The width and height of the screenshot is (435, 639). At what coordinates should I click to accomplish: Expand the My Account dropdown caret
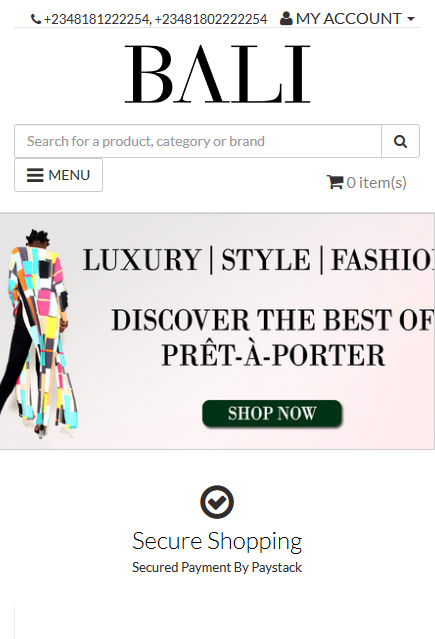click(x=411, y=19)
